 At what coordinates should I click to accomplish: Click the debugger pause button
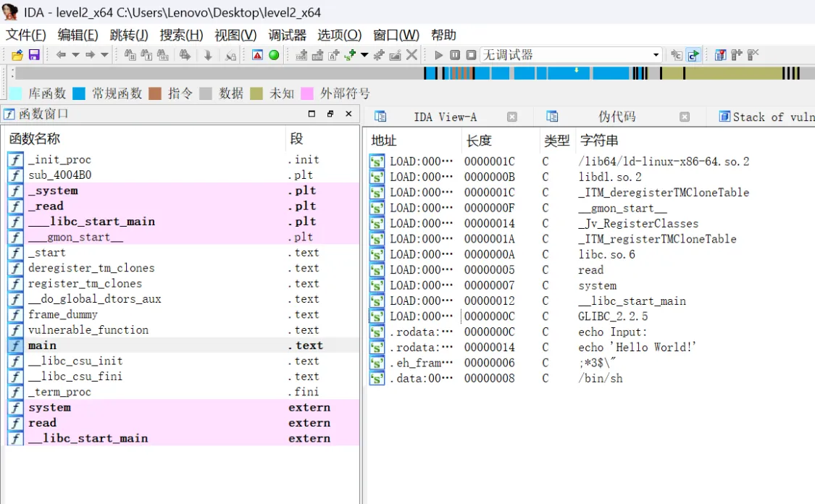(x=455, y=55)
